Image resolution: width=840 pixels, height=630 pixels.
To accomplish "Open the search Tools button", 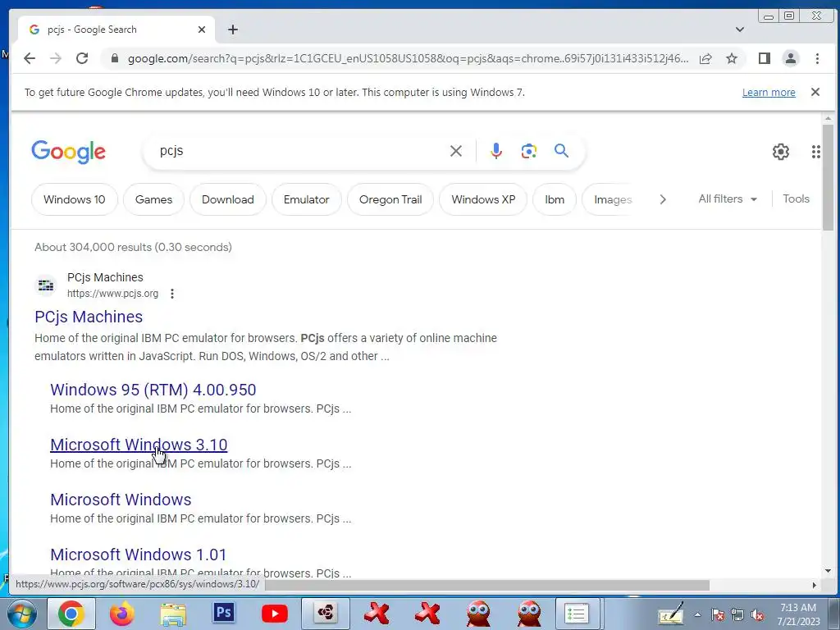I will click(x=796, y=199).
